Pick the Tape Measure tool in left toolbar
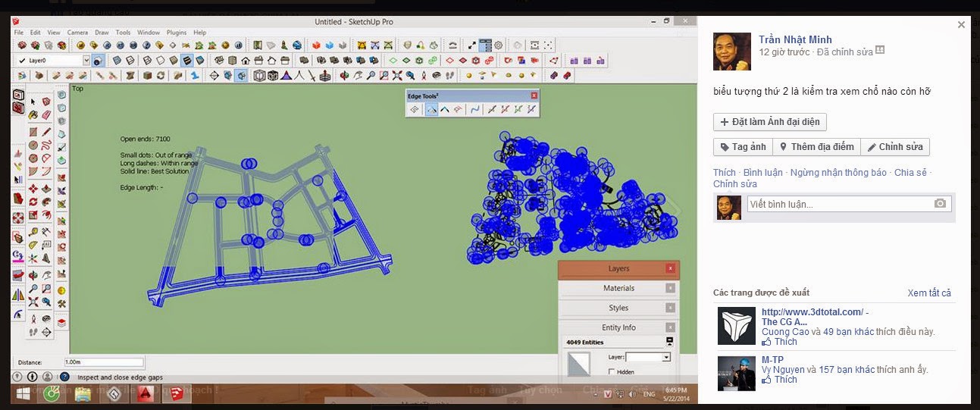Screen dimensions: 980x410 pos(33,231)
